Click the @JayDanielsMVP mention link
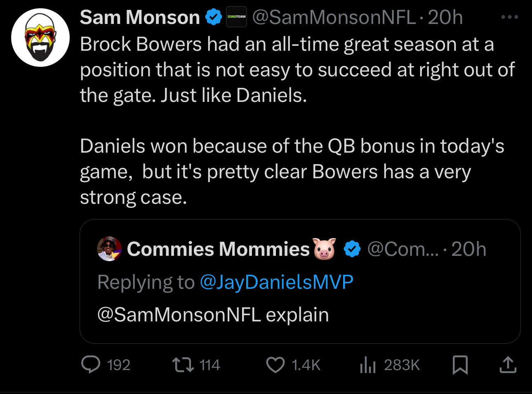The height and width of the screenshot is (394, 532). click(276, 282)
